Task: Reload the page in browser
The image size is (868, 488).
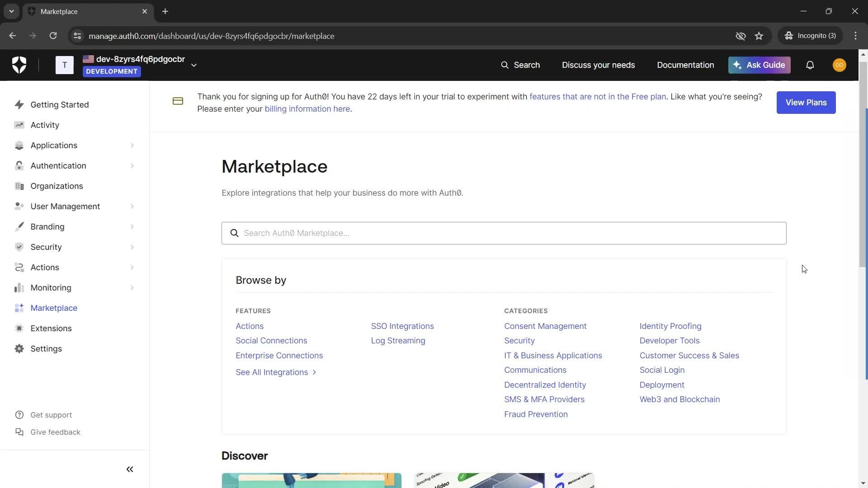Action: [x=53, y=36]
